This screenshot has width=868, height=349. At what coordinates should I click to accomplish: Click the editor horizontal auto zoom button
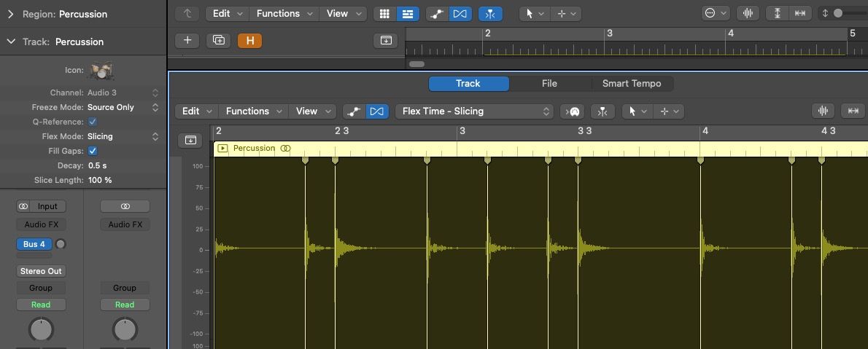853,111
